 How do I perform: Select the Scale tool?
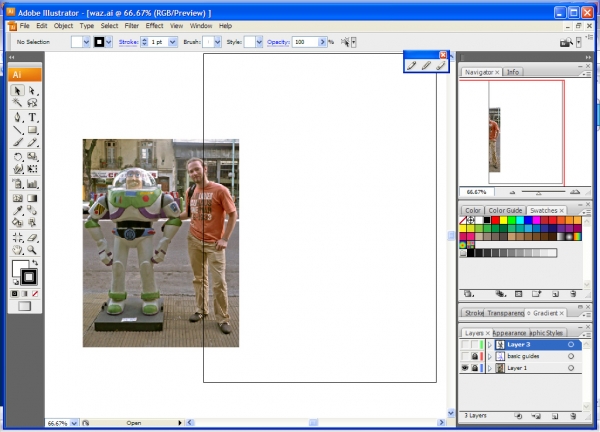pos(32,156)
